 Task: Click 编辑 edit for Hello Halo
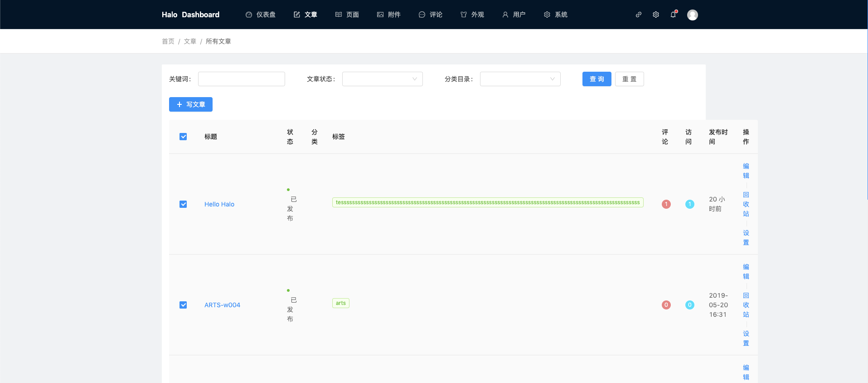tap(746, 171)
